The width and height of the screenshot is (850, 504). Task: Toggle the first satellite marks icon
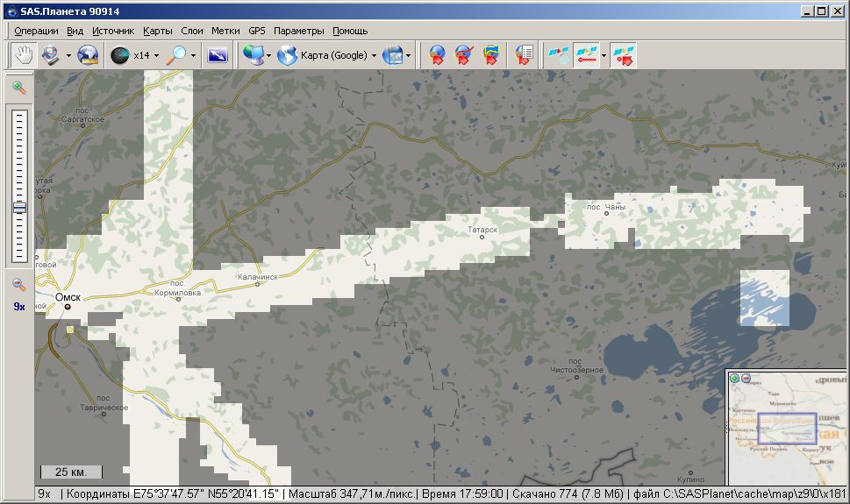[x=557, y=55]
